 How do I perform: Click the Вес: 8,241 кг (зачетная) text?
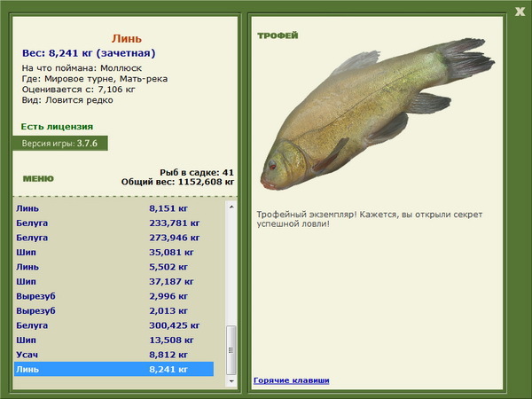point(89,53)
